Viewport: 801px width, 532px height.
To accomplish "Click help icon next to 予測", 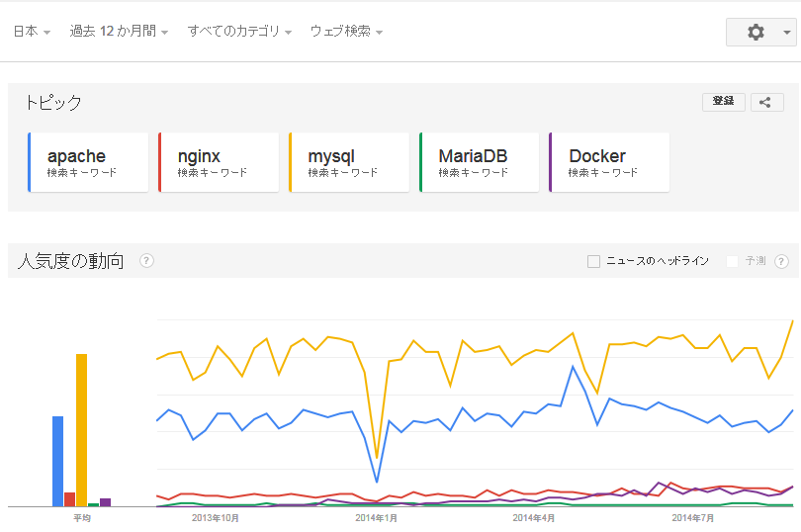I will coord(781,261).
